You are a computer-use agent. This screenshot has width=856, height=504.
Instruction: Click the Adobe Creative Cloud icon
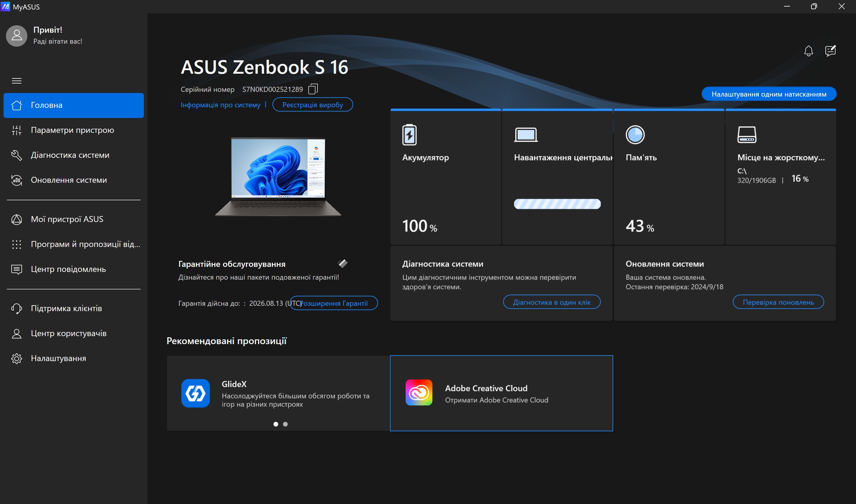[419, 393]
